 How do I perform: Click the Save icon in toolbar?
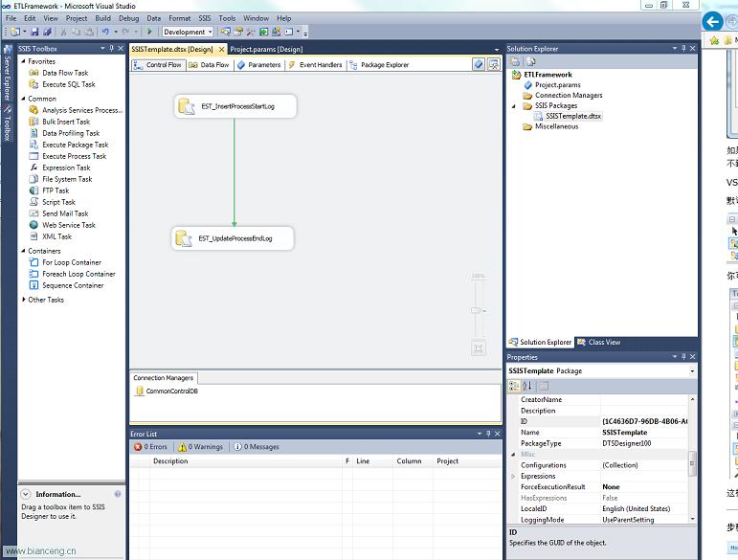coord(34,32)
